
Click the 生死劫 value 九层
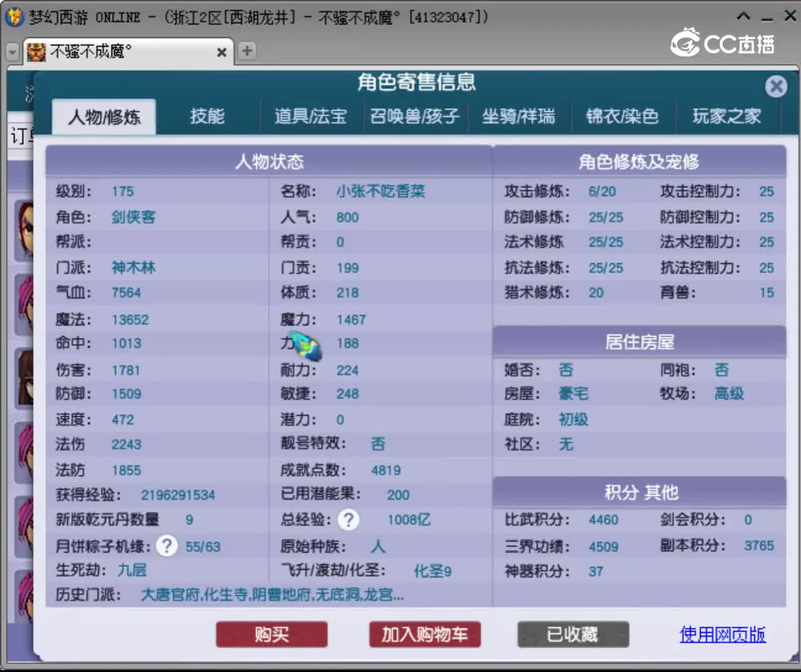pyautogui.click(x=132, y=570)
